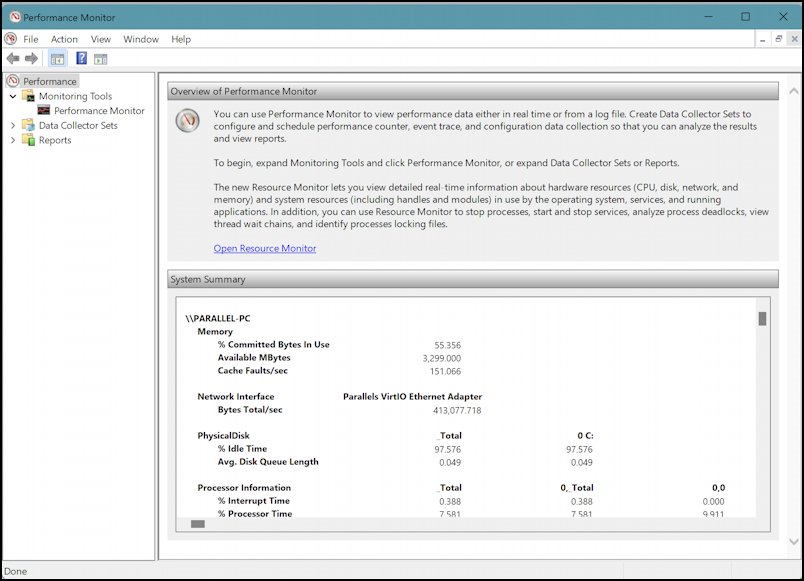Click the Performance Monitor graph icon in tree
Image resolution: width=804 pixels, height=581 pixels.
point(44,110)
